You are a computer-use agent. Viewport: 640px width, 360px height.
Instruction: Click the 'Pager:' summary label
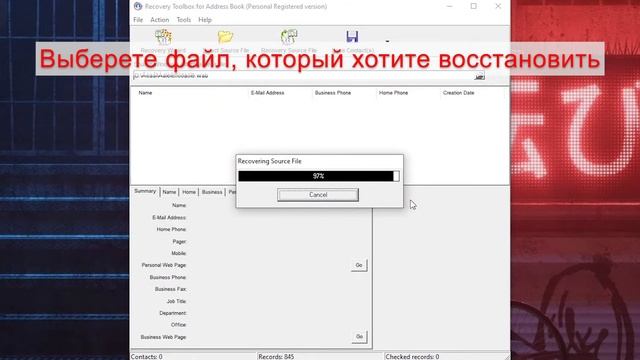(x=179, y=241)
